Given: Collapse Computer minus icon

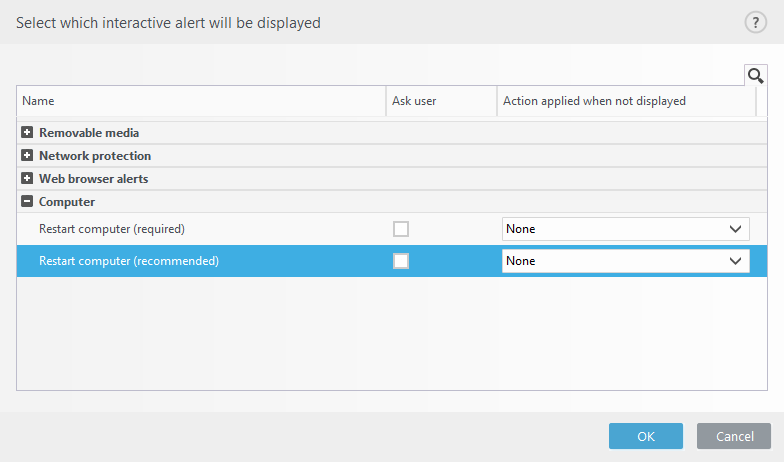Looking at the screenshot, I should point(27,202).
